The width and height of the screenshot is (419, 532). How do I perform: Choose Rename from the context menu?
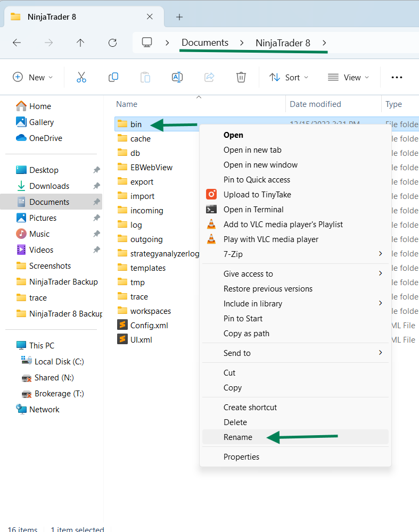[295, 437]
